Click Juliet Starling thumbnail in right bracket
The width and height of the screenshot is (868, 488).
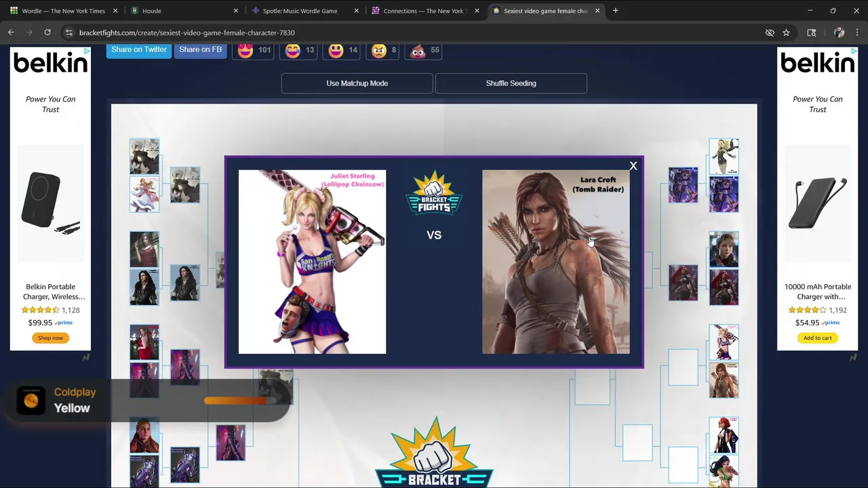[724, 342]
